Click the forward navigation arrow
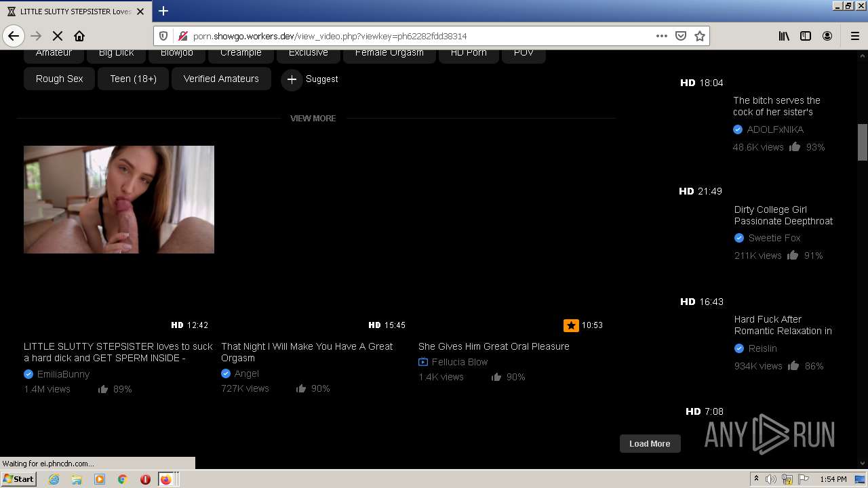868x488 pixels. (x=36, y=36)
